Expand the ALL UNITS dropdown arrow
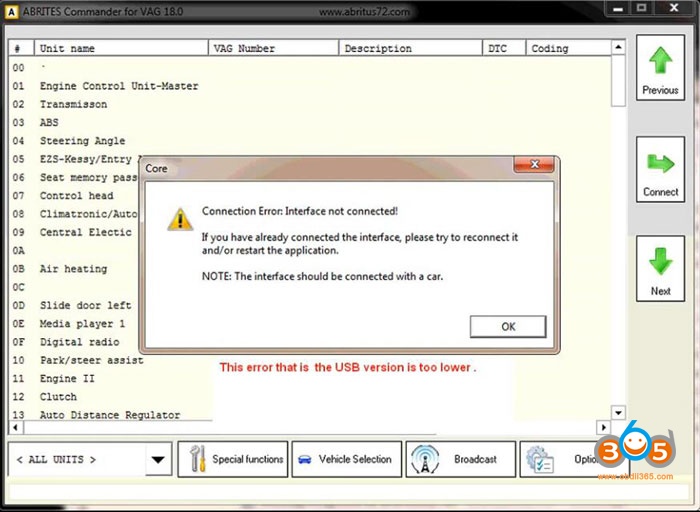The image size is (700, 512). pos(158,459)
